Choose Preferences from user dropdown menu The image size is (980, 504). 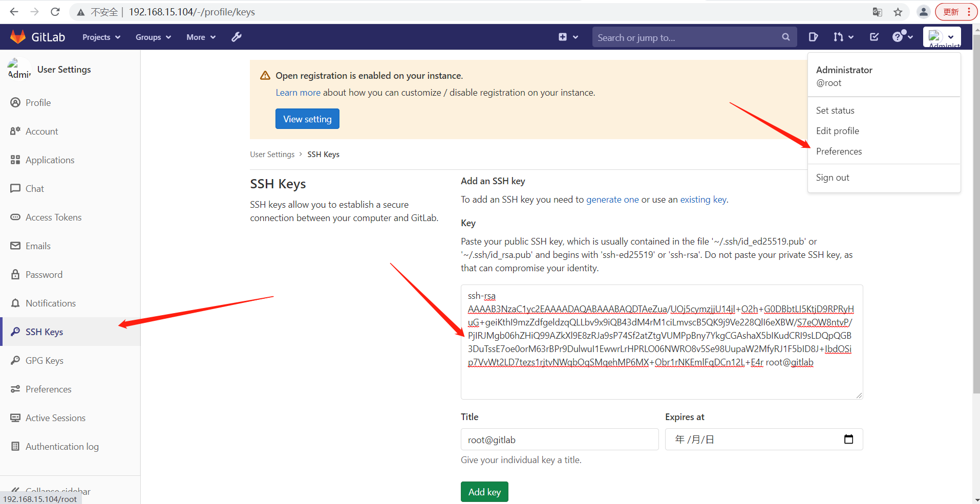[x=884, y=151]
